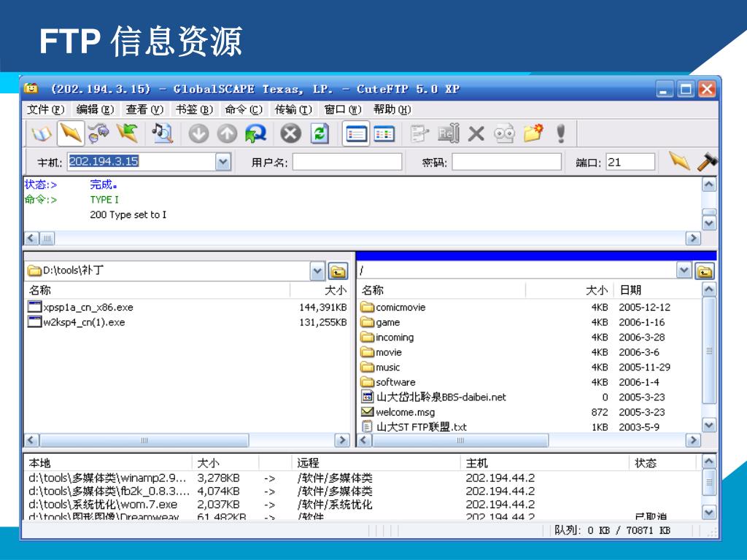Screen dimensions: 747x560
Task: Click the 端口 port field showing 21
Action: (x=630, y=162)
